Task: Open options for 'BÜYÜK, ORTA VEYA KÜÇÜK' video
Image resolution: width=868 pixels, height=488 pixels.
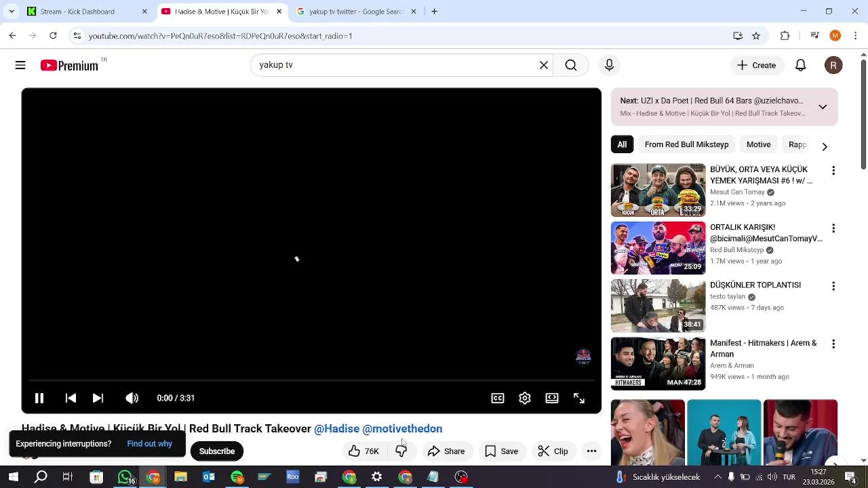Action: (x=833, y=171)
